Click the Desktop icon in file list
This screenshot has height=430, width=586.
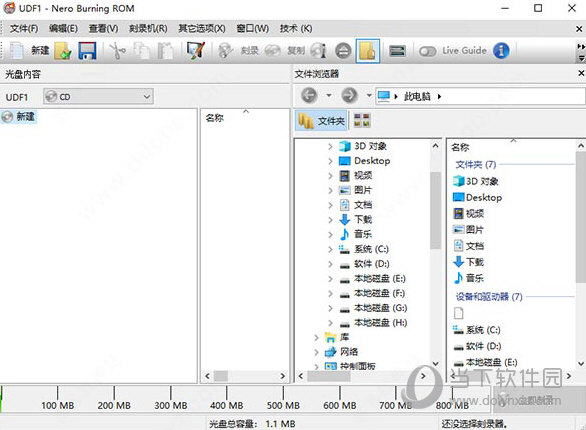click(459, 197)
